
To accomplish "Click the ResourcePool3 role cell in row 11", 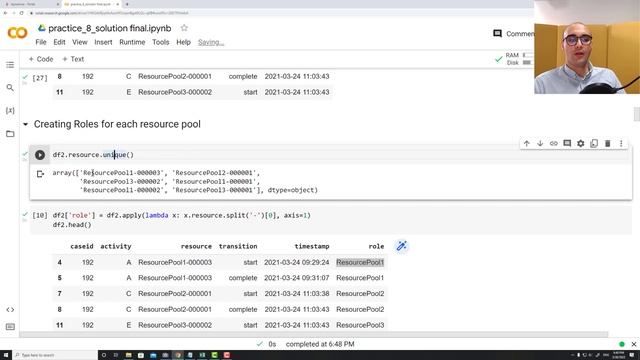I will (360, 325).
